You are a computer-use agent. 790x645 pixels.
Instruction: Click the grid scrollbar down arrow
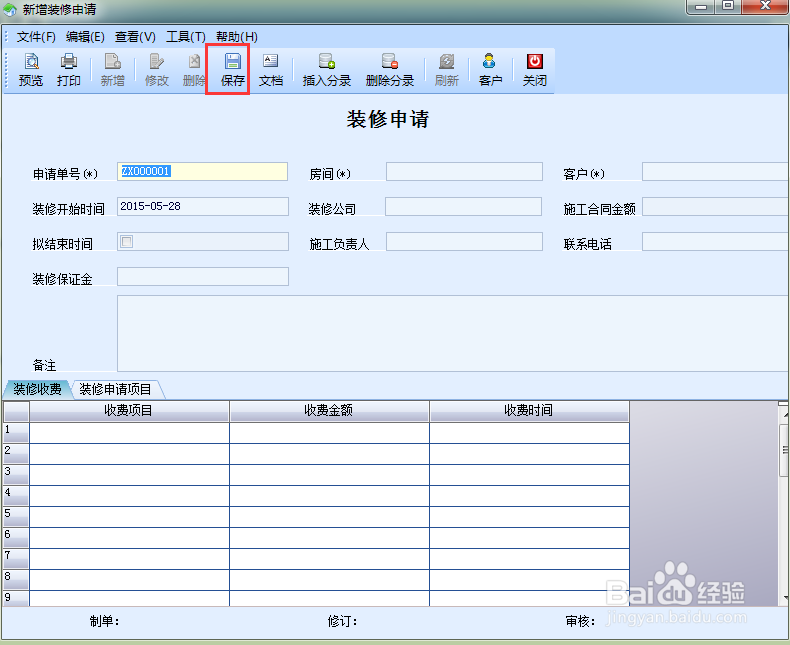[x=784, y=598]
